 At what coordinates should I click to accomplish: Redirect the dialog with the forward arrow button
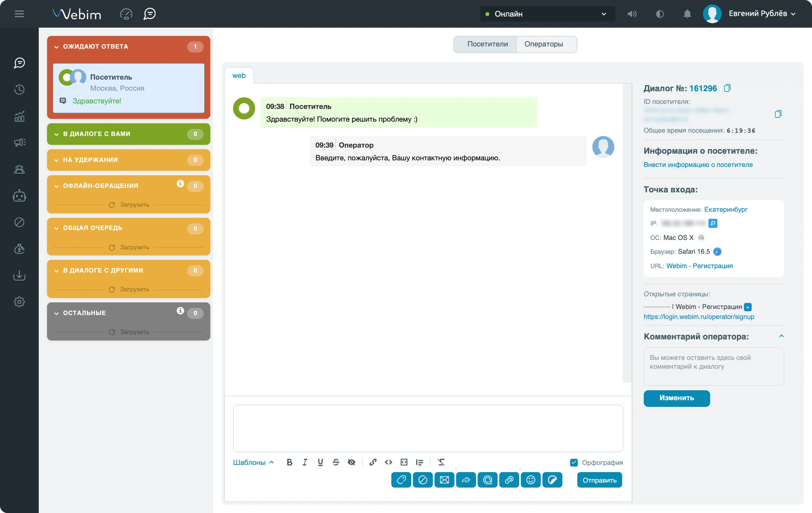466,480
